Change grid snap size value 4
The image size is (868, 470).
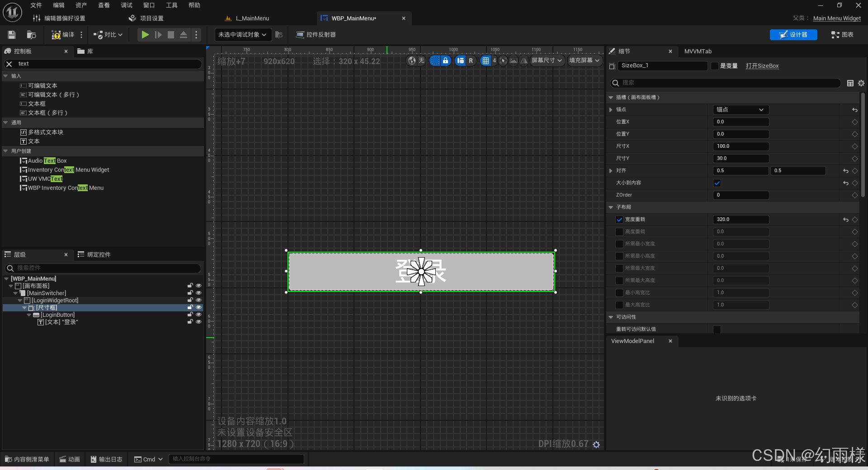point(494,61)
